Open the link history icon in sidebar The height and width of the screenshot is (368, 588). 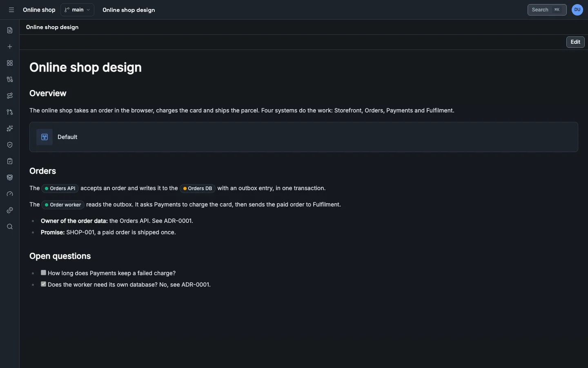10,210
